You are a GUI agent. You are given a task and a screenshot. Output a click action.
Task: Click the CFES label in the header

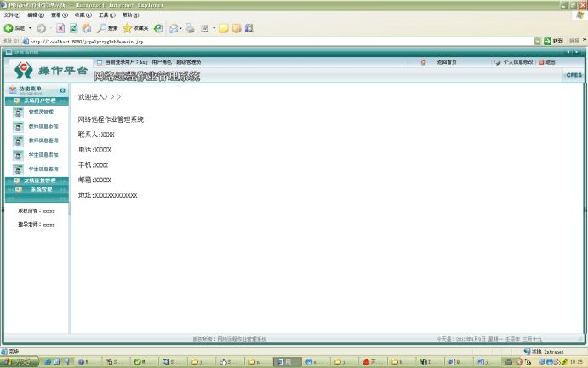pos(574,75)
